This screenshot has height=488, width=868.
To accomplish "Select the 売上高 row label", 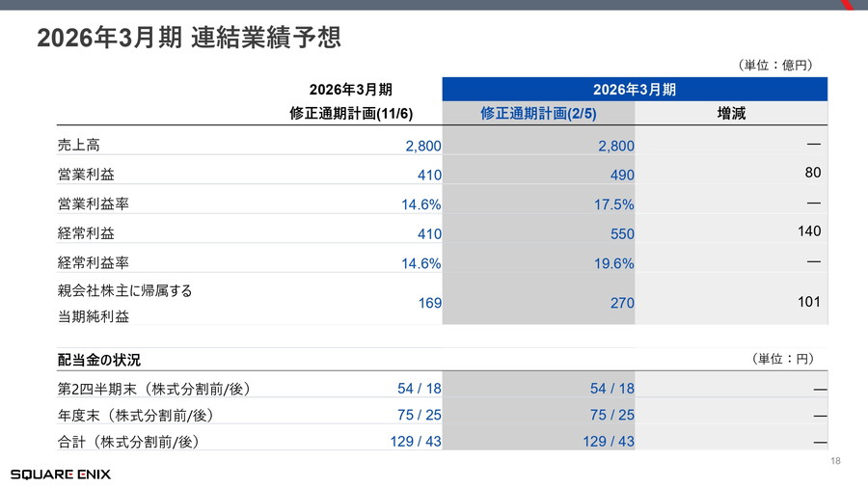I will pyautogui.click(x=79, y=146).
